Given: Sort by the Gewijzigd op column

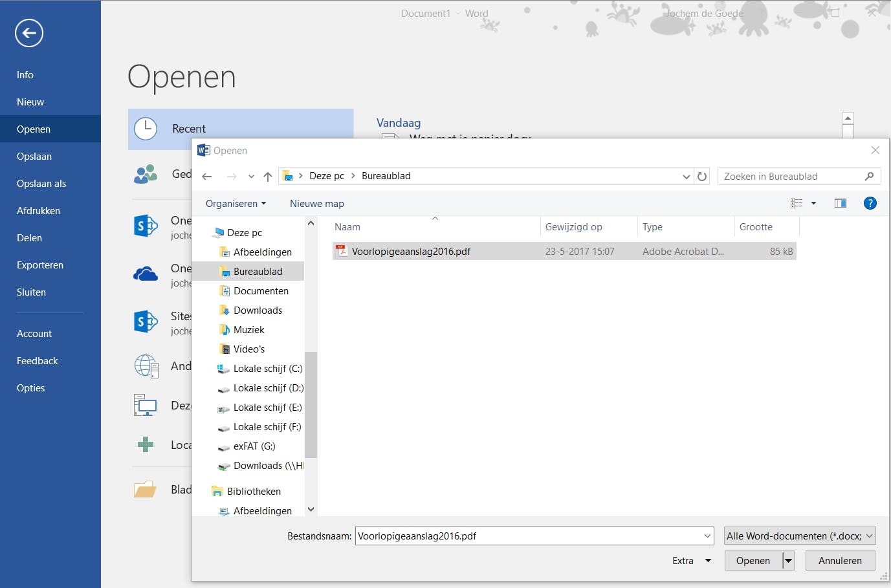Looking at the screenshot, I should [589, 227].
